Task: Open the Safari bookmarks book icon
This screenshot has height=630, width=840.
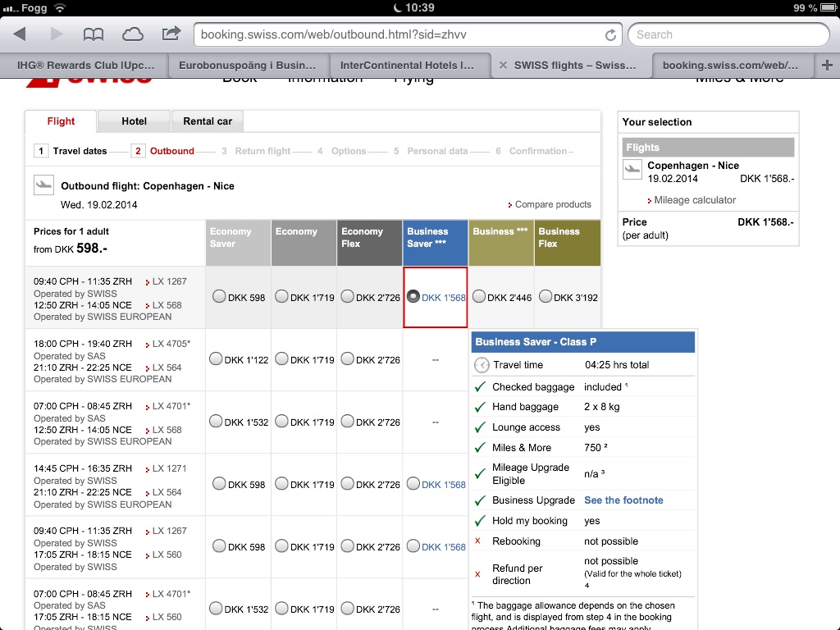Action: (94, 34)
